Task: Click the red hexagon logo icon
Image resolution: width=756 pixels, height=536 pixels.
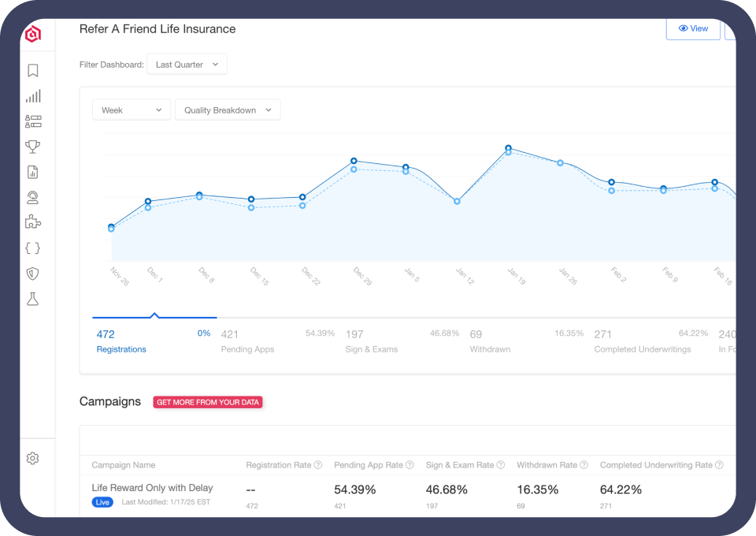Action: click(33, 34)
